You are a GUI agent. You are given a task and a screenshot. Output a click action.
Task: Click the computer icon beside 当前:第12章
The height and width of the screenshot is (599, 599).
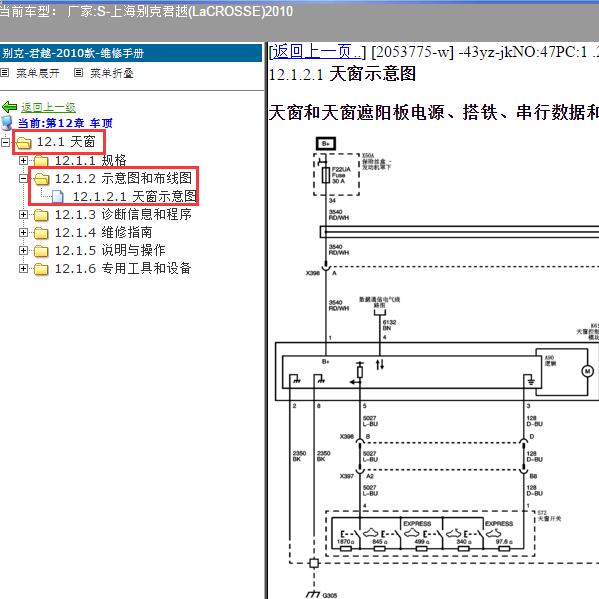click(7, 123)
